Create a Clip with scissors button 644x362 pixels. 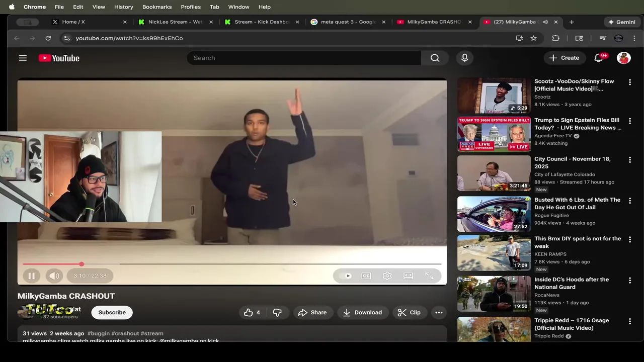tap(409, 312)
